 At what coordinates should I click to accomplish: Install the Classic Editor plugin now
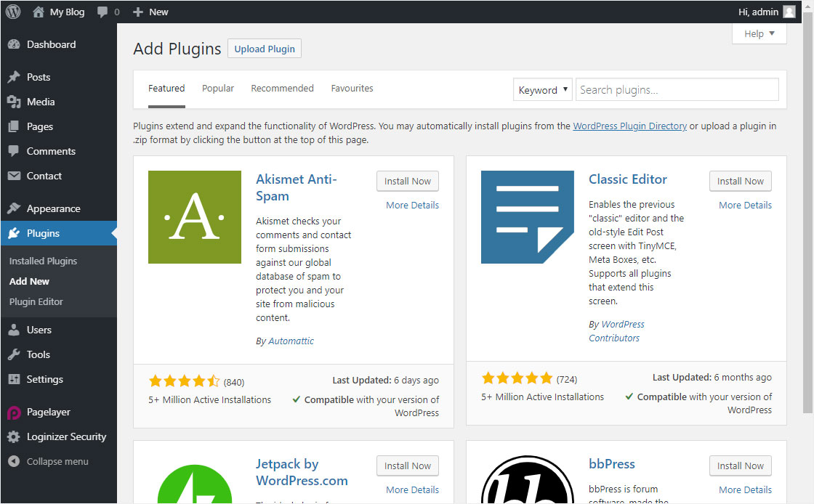(x=741, y=181)
